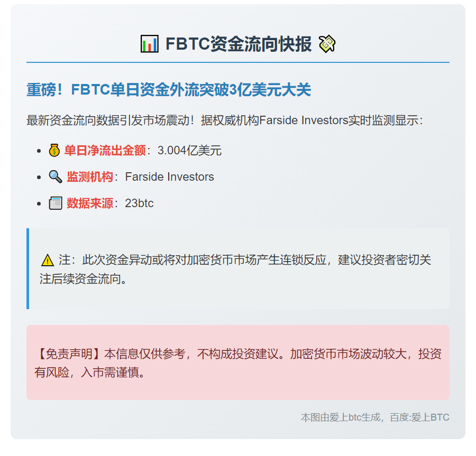Click the 本图由爱上btc生成 footer credit
The height and width of the screenshot is (456, 476).
click(375, 417)
